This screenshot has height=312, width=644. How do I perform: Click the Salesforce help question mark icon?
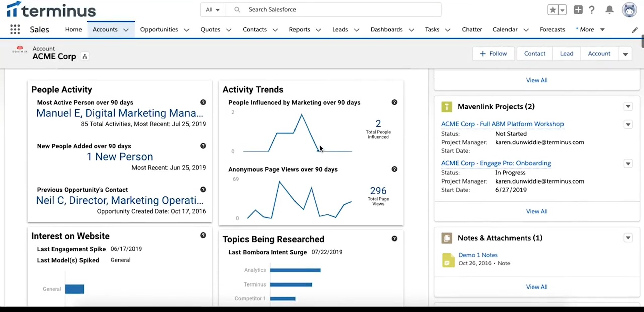coord(592,10)
